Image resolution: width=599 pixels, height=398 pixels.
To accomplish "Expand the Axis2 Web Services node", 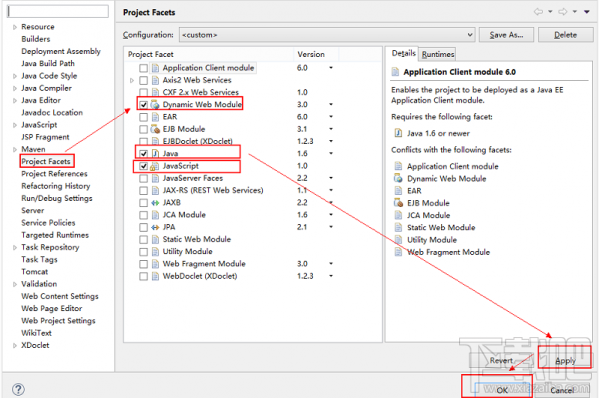I will point(132,80).
